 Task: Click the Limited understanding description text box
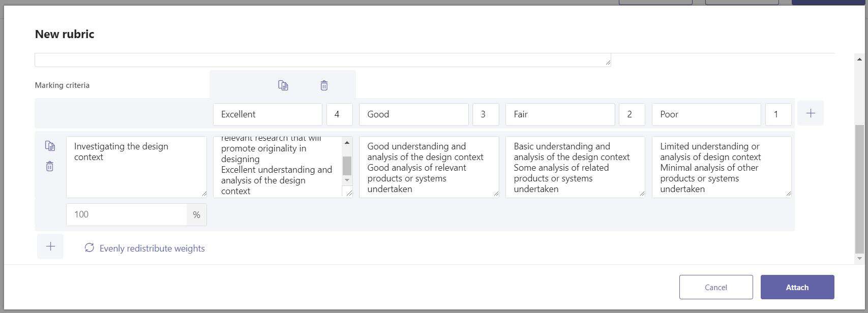(x=722, y=167)
